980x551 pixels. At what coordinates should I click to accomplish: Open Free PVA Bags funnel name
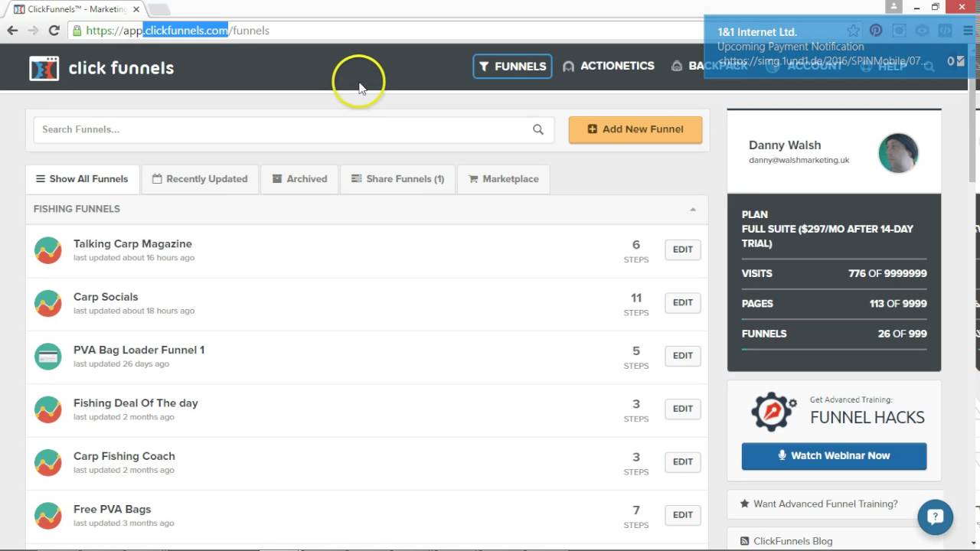point(112,509)
